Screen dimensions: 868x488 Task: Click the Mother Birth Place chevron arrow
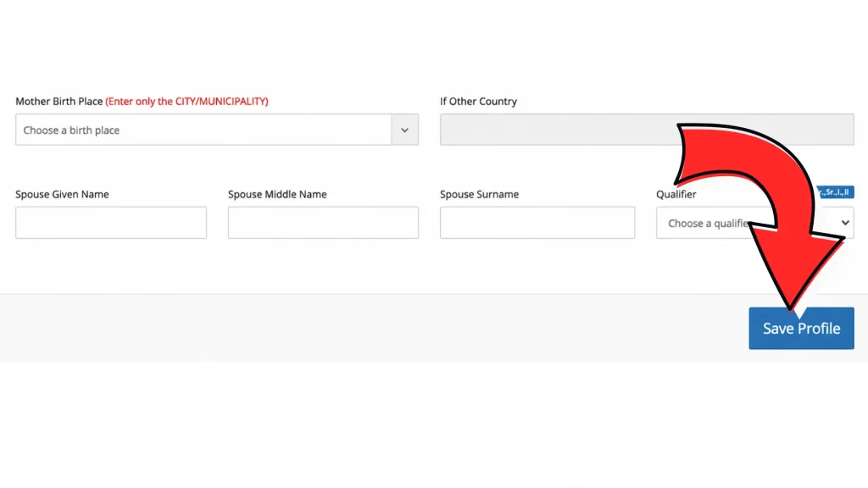[x=404, y=130]
